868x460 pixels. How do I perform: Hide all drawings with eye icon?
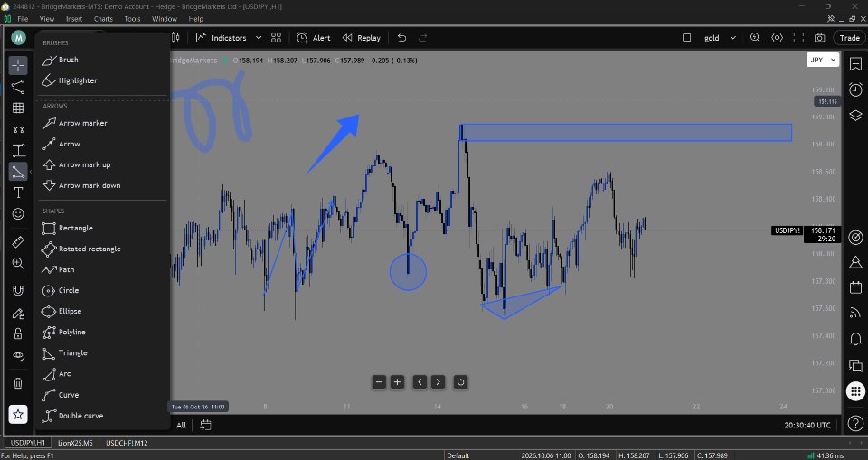point(18,356)
